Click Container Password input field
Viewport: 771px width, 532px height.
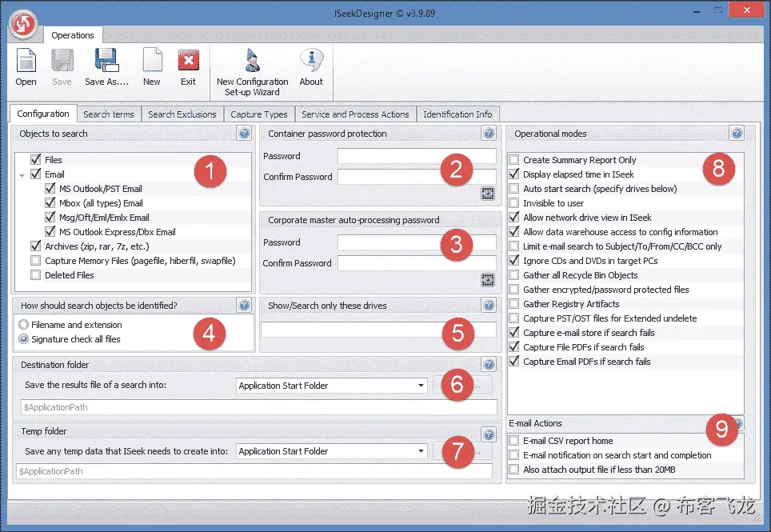[417, 156]
